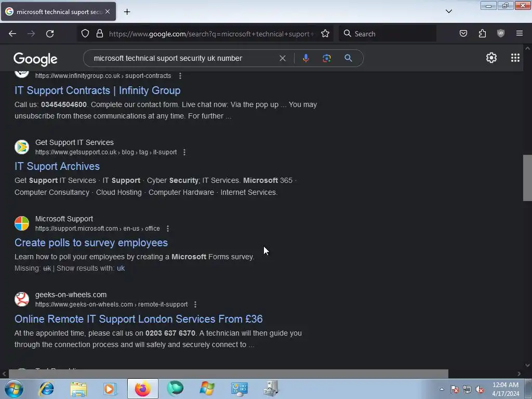Click the Microsoft Support site name
Image resolution: width=532 pixels, height=399 pixels.
pyautogui.click(x=64, y=219)
